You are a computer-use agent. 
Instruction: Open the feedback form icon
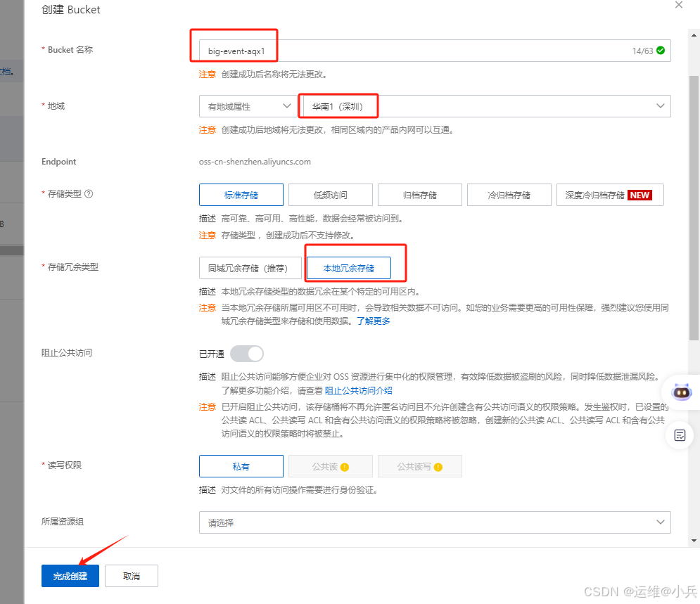[680, 435]
